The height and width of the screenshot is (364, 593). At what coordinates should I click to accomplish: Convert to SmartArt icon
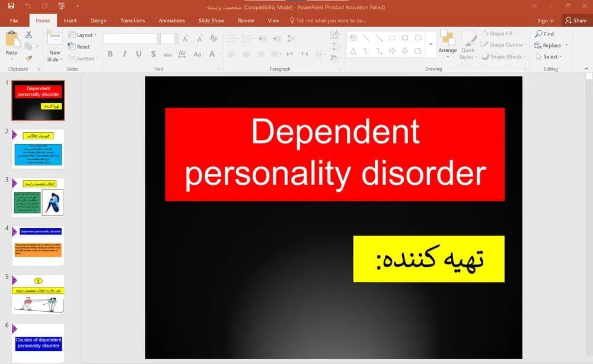(334, 58)
